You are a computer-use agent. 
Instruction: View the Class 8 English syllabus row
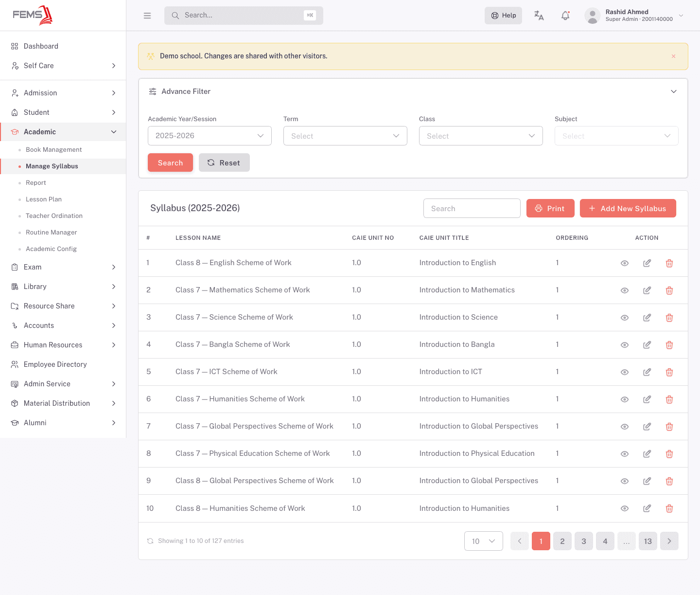(625, 263)
